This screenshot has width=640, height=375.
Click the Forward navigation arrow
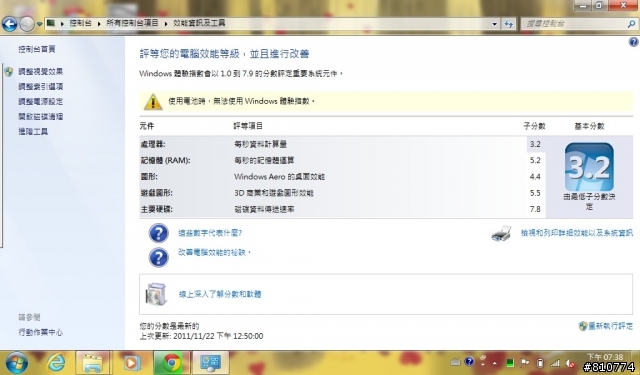pyautogui.click(x=27, y=24)
